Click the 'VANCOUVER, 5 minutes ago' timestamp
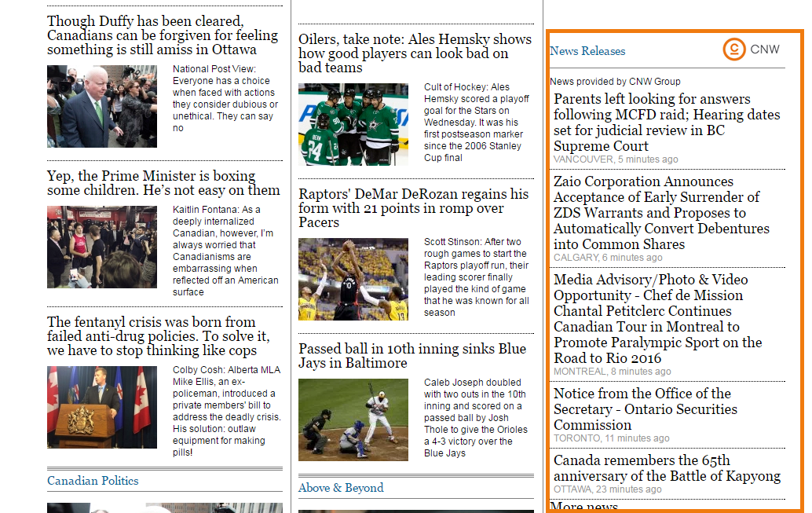812x513 pixels. click(x=616, y=159)
